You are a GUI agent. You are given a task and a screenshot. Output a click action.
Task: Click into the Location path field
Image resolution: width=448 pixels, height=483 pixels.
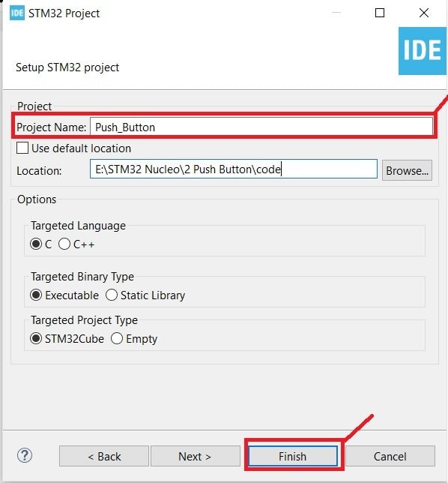pos(234,169)
